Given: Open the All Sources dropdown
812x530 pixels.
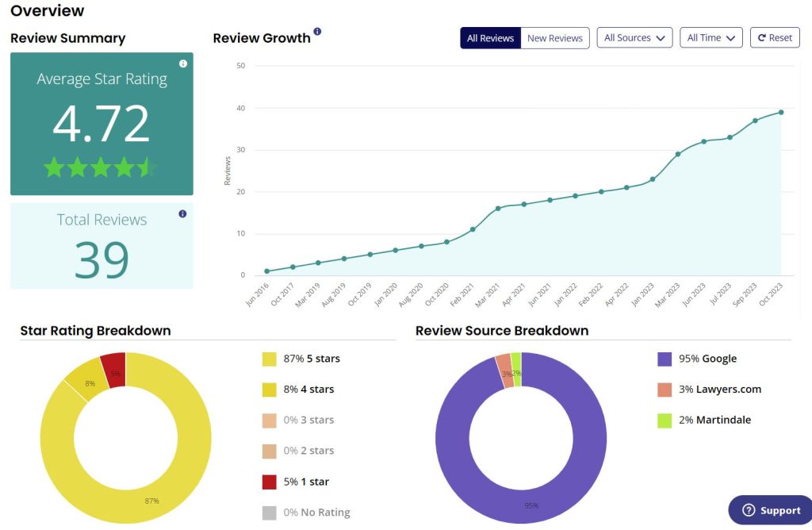Looking at the screenshot, I should tap(634, 38).
